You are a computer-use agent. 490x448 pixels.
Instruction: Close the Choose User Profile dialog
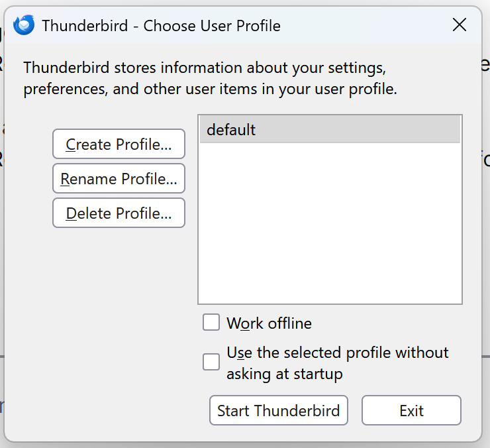pos(460,26)
